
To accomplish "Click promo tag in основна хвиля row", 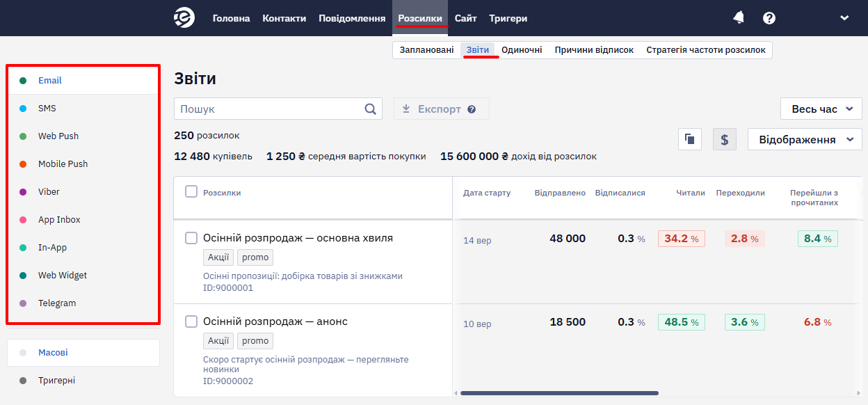I will pyautogui.click(x=255, y=257).
